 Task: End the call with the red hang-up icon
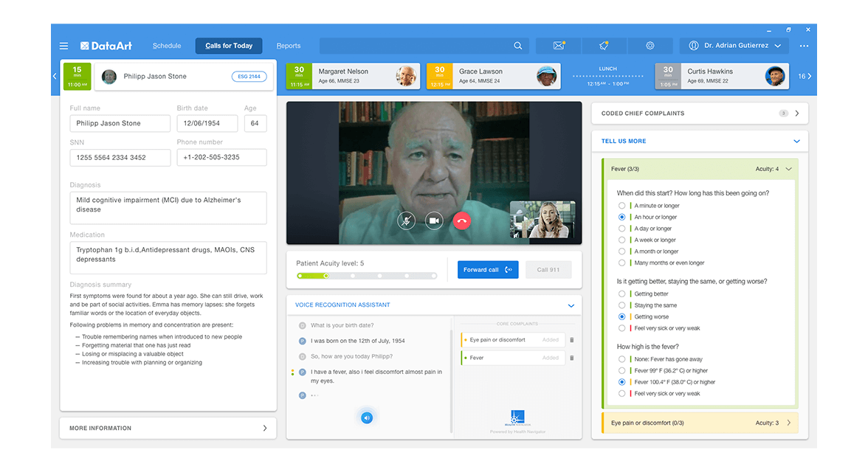(462, 220)
